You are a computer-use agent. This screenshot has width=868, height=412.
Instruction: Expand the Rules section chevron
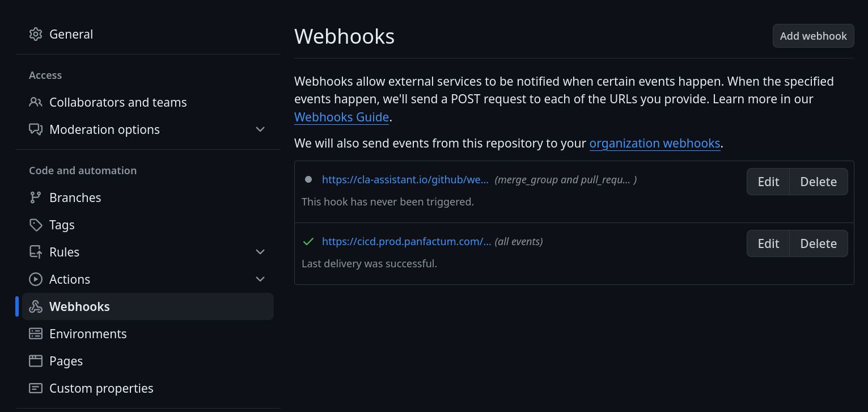click(260, 252)
